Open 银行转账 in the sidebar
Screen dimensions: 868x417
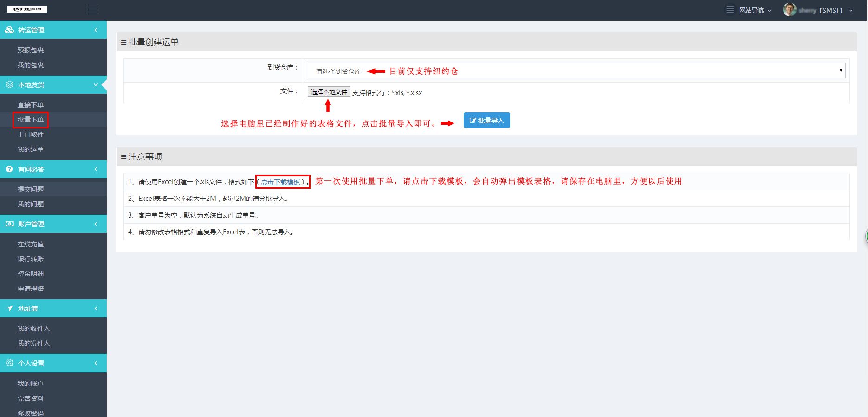point(31,259)
